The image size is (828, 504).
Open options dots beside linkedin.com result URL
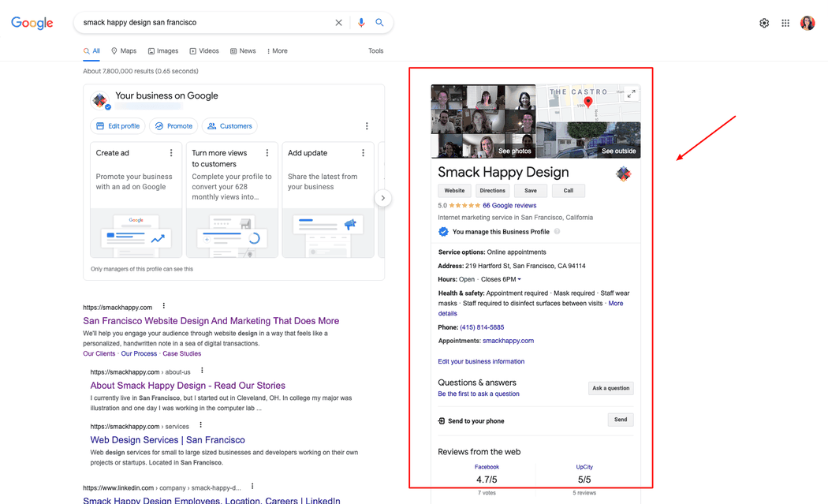pos(252,487)
